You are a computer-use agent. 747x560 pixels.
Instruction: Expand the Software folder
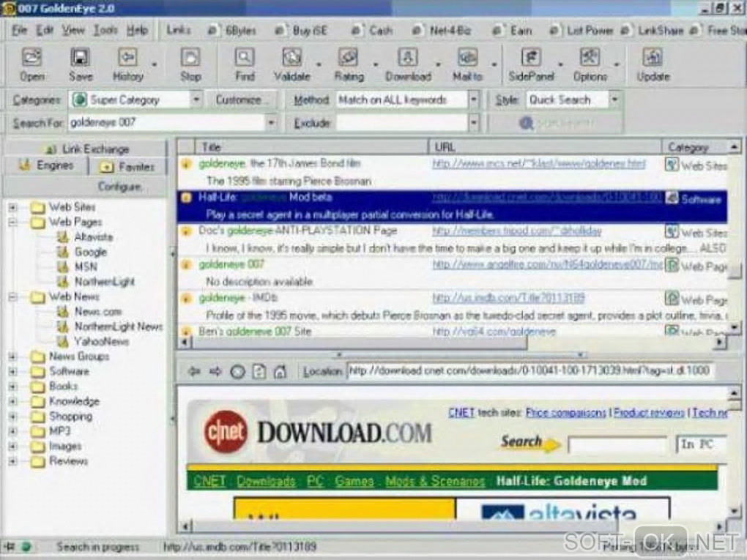[13, 371]
